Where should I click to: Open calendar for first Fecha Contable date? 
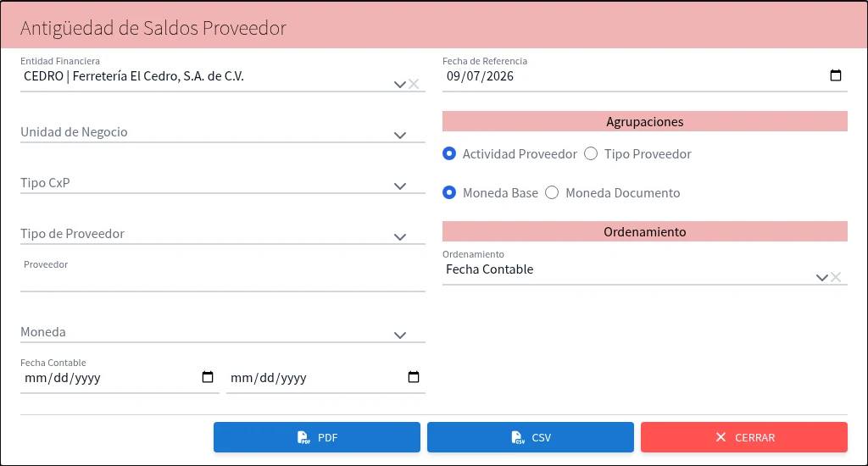[208, 377]
